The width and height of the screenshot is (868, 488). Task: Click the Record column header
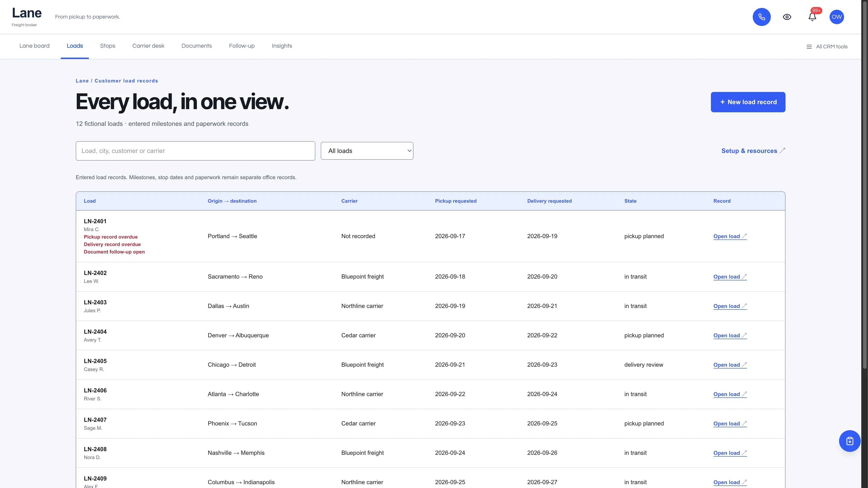click(x=722, y=201)
